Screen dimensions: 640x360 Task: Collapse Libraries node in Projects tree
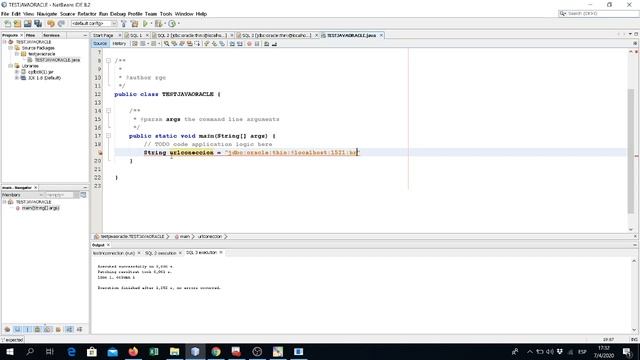click(x=11, y=66)
